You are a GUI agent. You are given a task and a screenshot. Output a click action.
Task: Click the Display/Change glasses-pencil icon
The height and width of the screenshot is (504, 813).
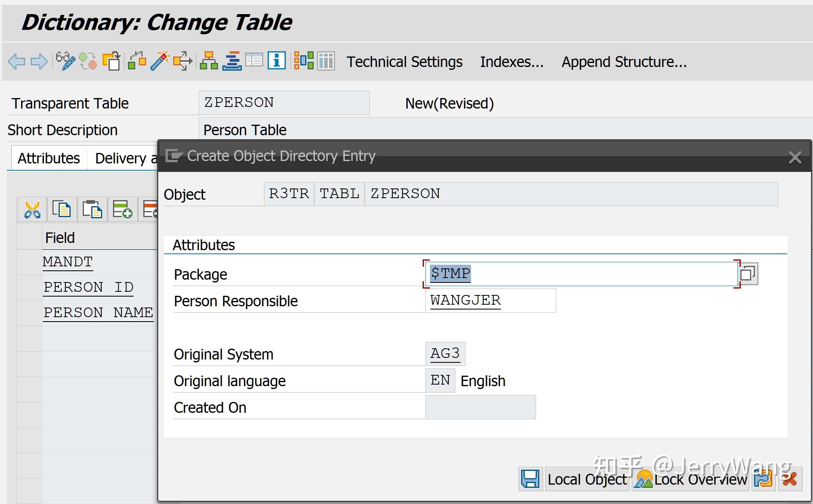tap(65, 61)
